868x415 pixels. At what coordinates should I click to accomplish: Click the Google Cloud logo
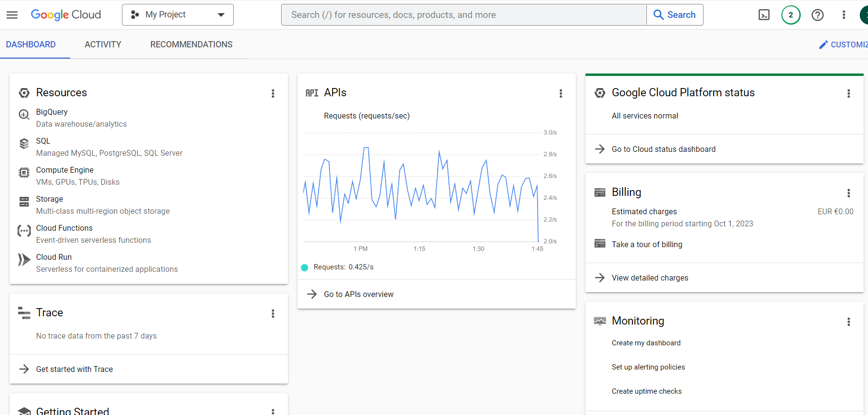coord(66,15)
